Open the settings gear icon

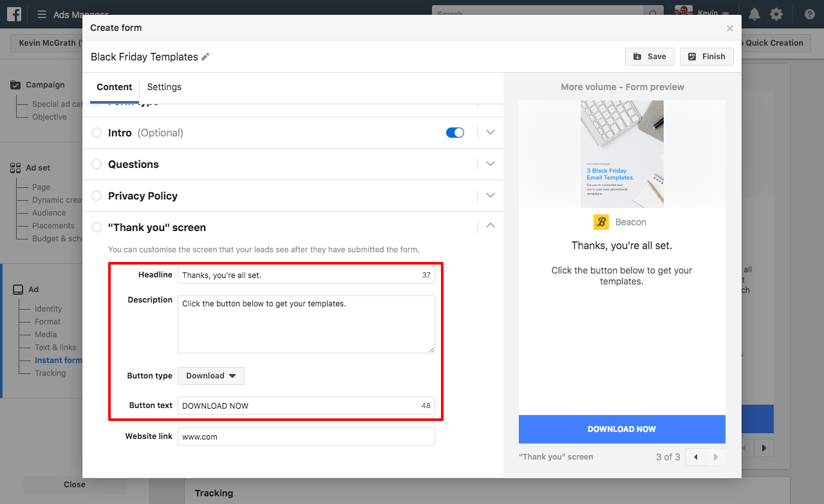point(776,14)
